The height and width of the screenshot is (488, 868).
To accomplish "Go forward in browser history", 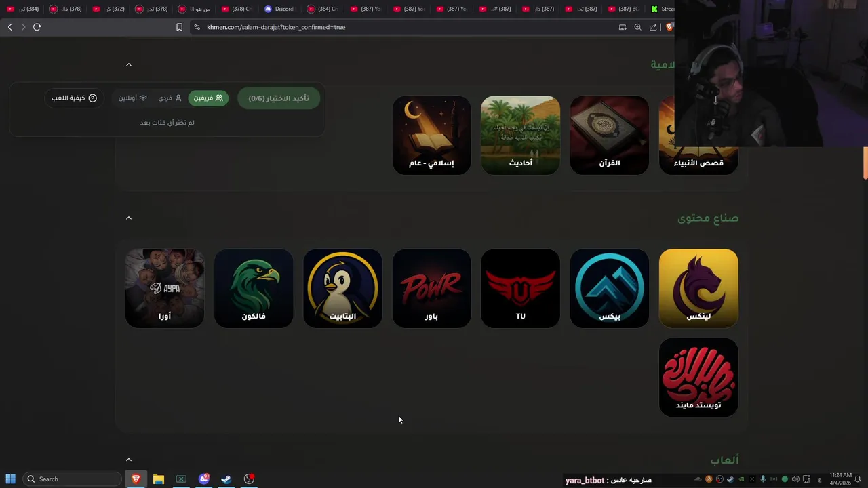I will tap(23, 27).
